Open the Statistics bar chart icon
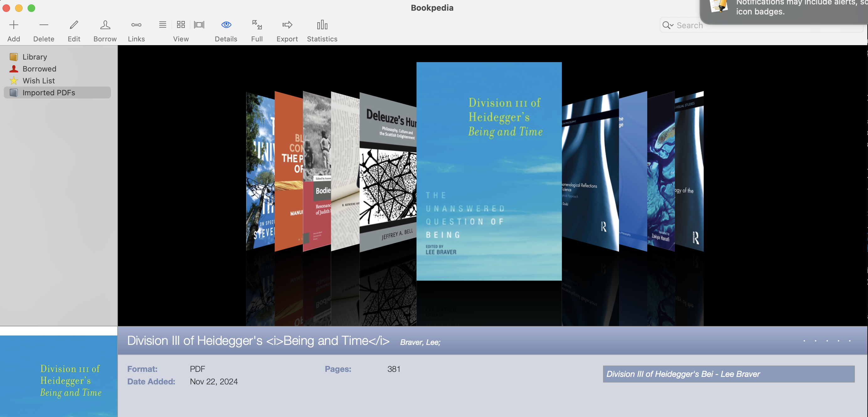Screen dimensions: 868x417 (x=322, y=25)
